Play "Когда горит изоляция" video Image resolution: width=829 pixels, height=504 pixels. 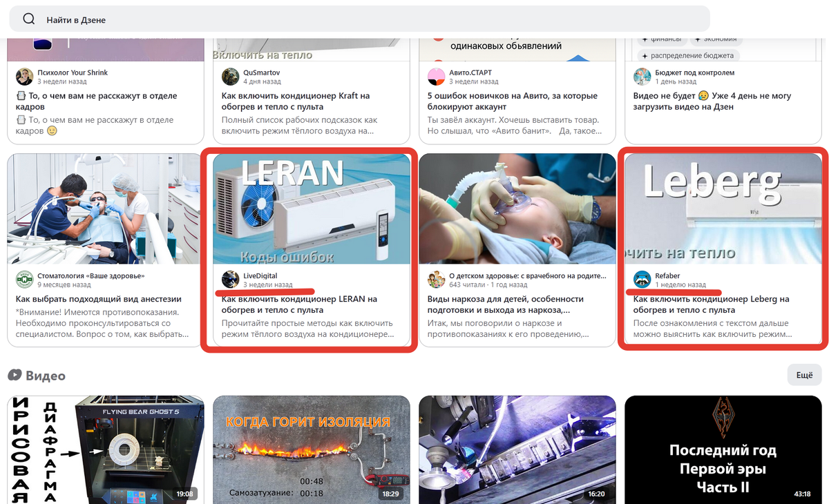(x=312, y=449)
